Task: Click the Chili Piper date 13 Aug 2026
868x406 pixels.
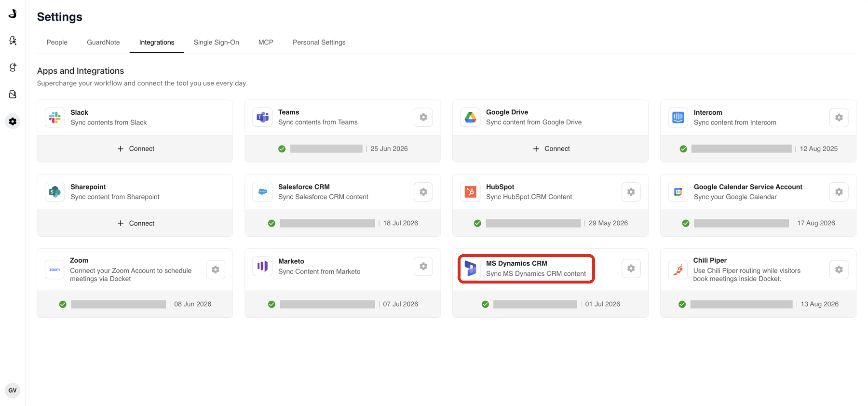Action: coord(820,304)
